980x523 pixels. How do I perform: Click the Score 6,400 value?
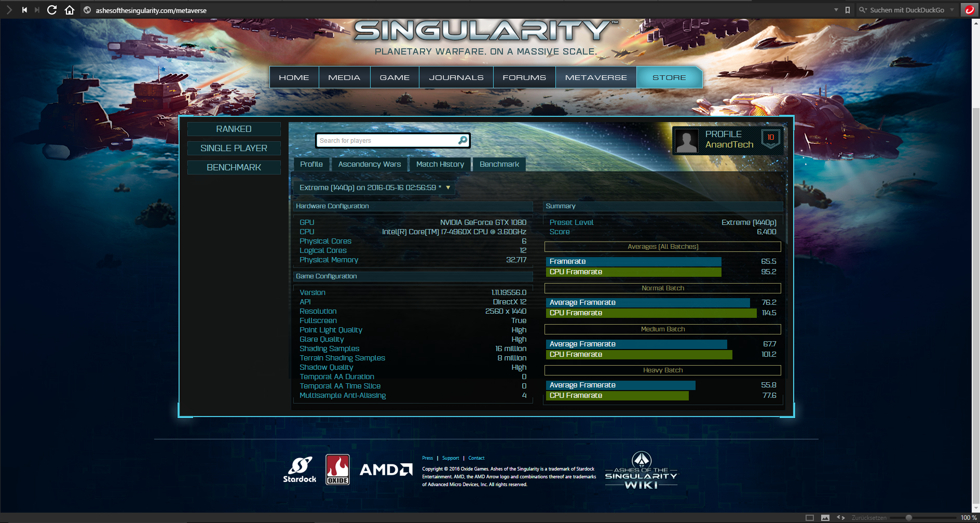pyautogui.click(x=767, y=232)
